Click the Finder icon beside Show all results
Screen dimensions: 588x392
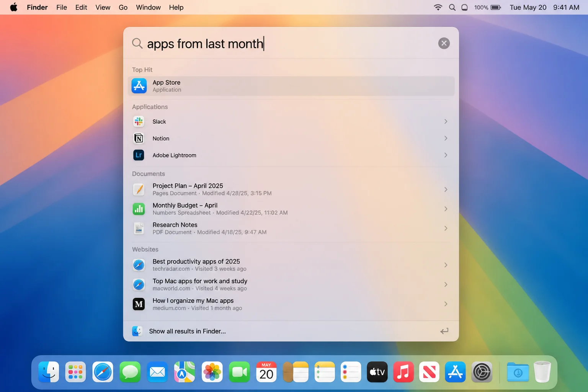[x=137, y=331]
